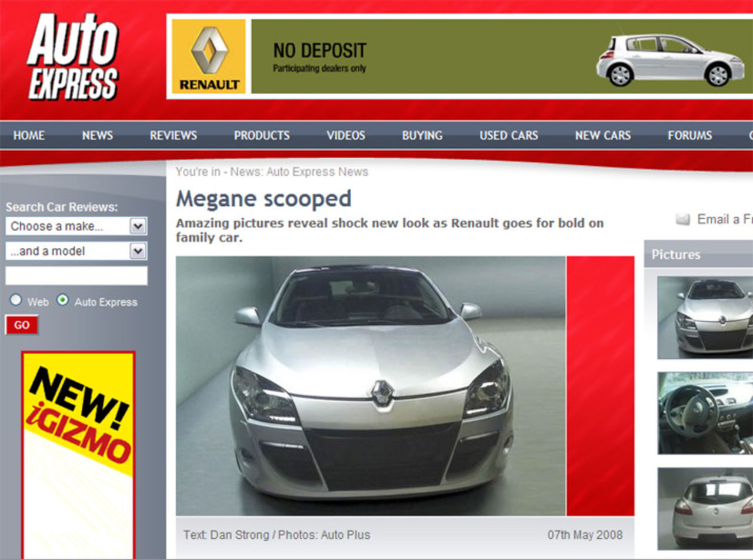Enable the Auto Express search option
This screenshot has width=753, height=560.
point(61,300)
